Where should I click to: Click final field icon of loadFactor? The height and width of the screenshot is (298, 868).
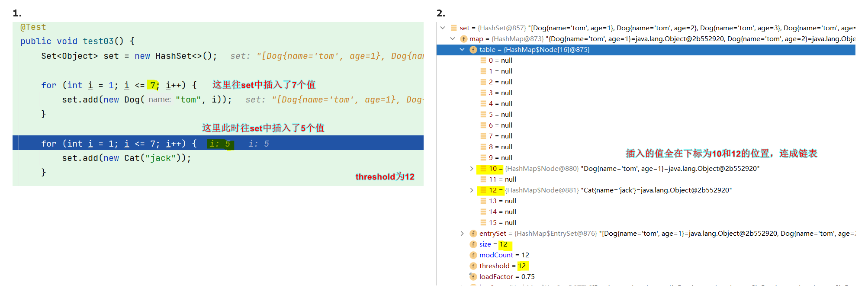pos(473,276)
